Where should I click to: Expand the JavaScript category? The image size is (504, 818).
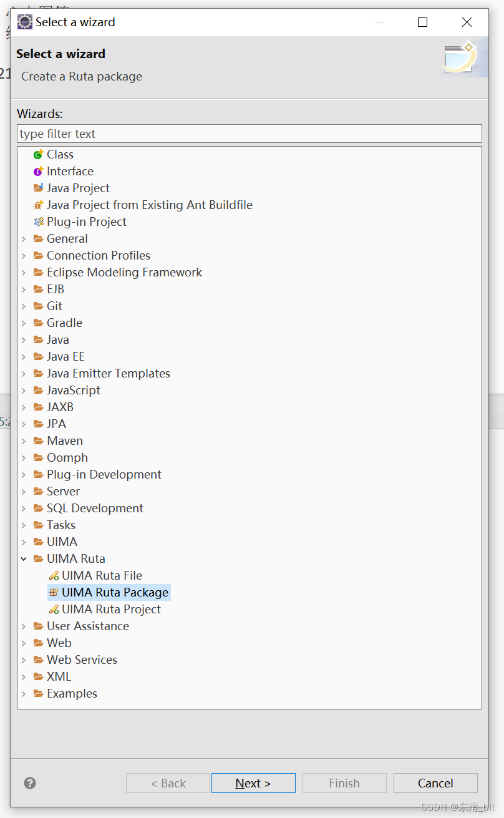tap(24, 390)
